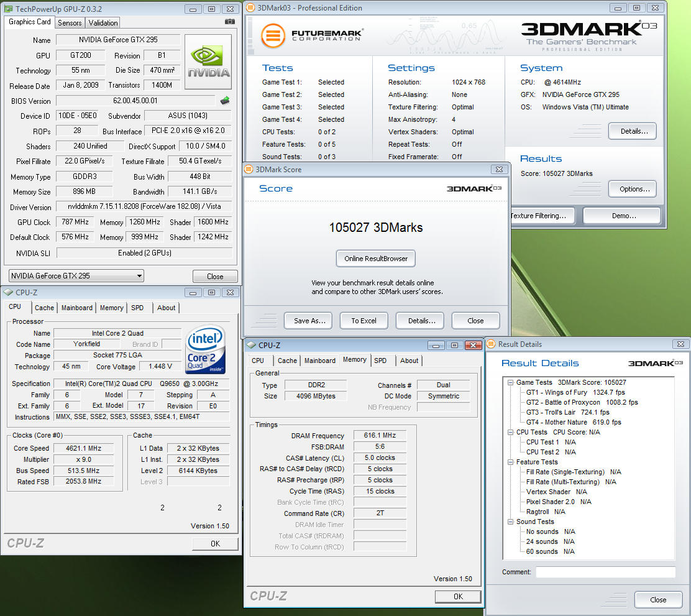The image size is (691, 616).
Task: Open Mainboard tab in left CPU-Z window
Action: [x=77, y=308]
